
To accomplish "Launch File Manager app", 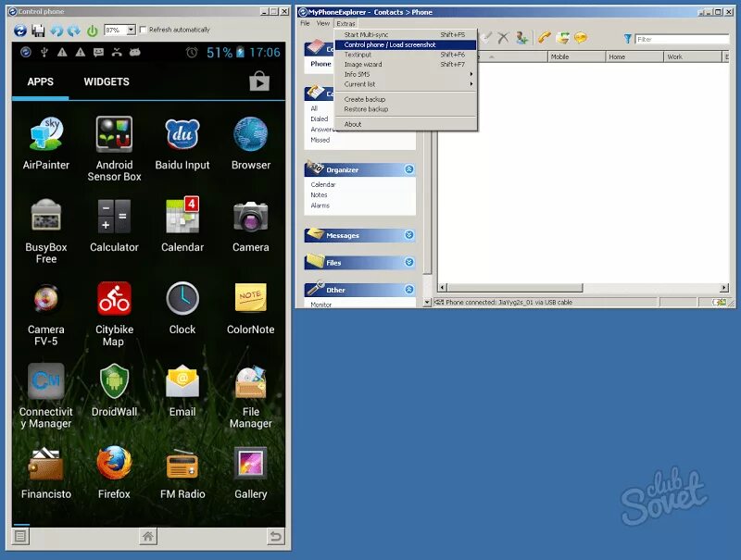I will tap(250, 395).
